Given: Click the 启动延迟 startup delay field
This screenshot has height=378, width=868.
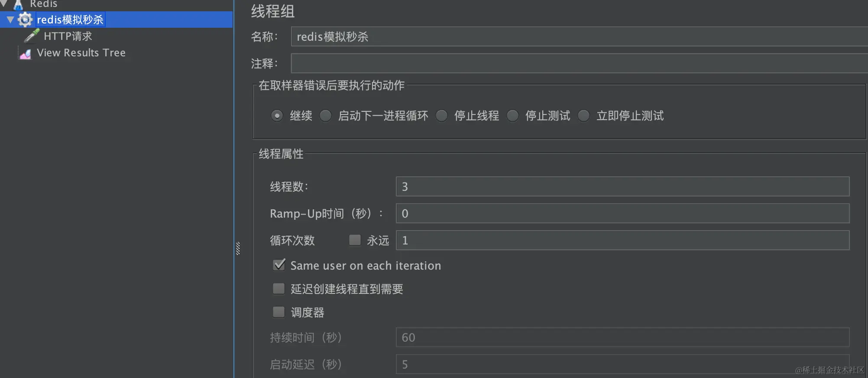Looking at the screenshot, I should tap(622, 364).
